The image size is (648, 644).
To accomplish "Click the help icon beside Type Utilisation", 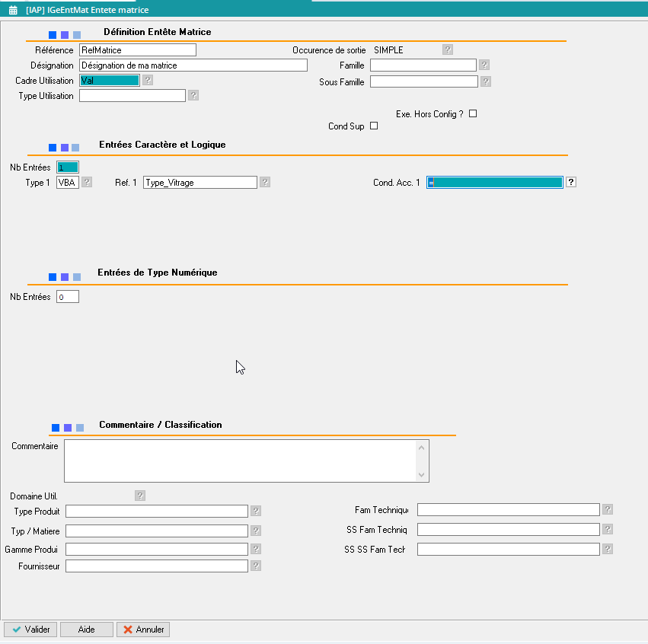I will click(193, 95).
